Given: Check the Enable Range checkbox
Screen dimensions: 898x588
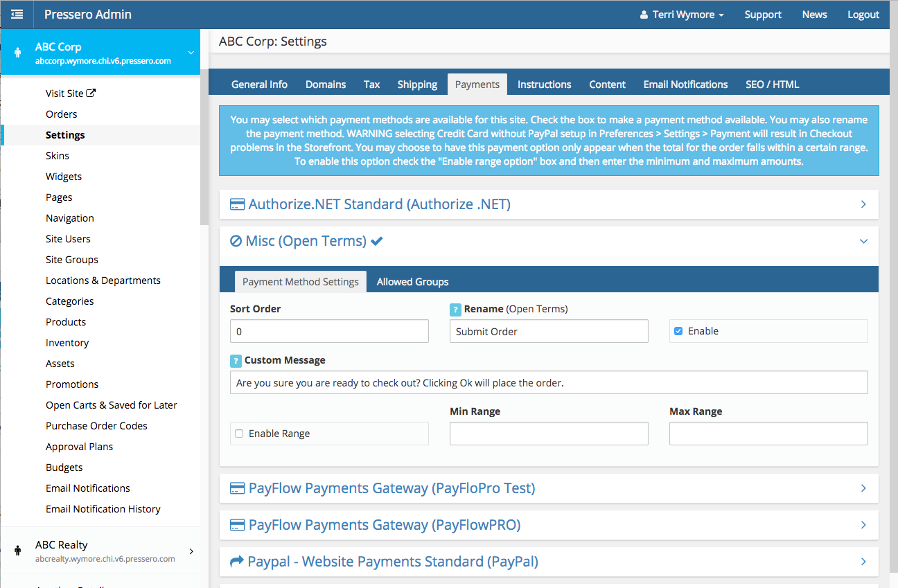Looking at the screenshot, I should click(x=239, y=434).
